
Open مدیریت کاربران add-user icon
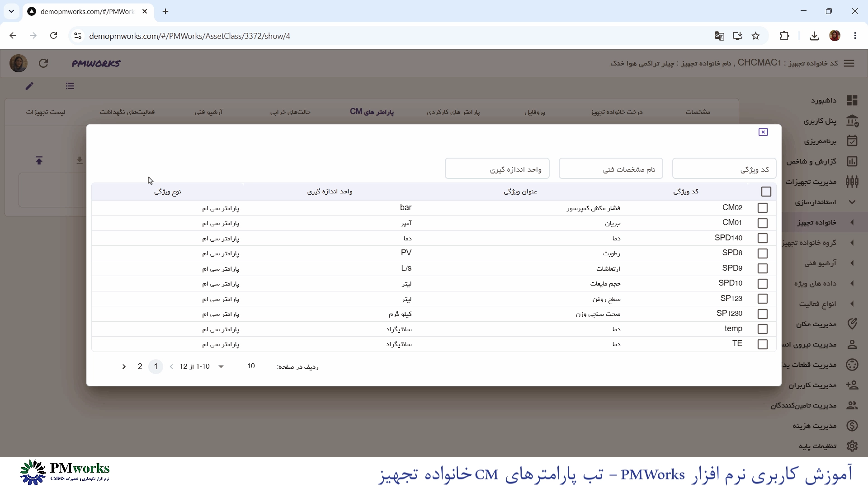click(852, 385)
